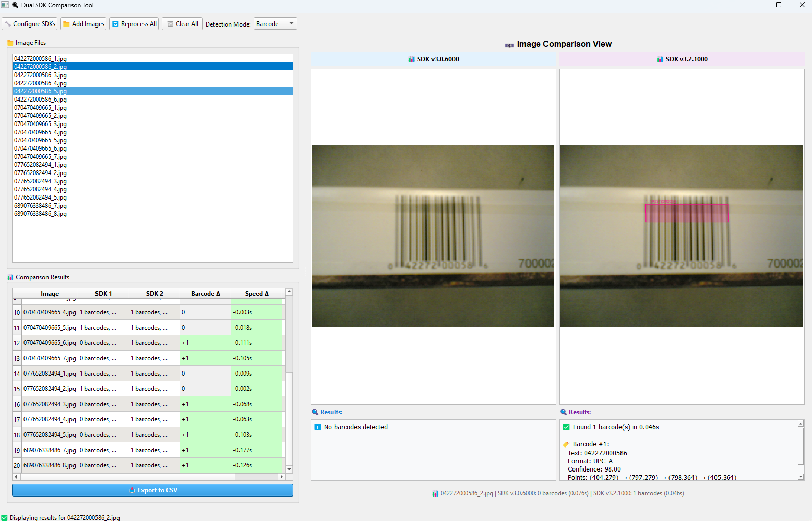This screenshot has height=521, width=812.
Task: Click Format: UPC_A line
Action: 590,461
